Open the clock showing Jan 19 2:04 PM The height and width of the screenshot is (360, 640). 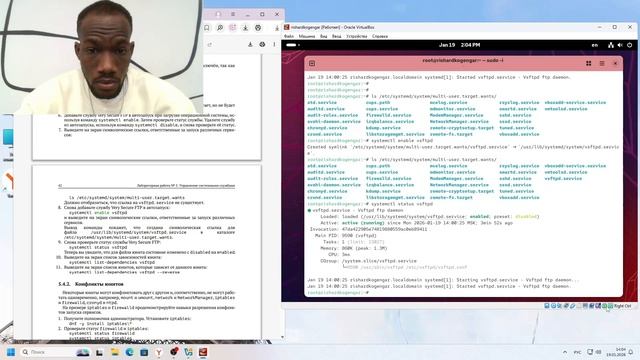point(459,45)
